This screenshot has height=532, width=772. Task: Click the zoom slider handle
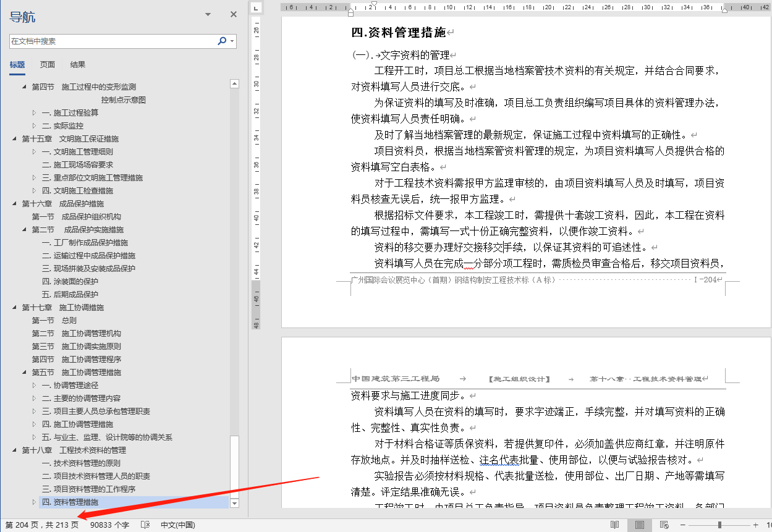[719, 525]
